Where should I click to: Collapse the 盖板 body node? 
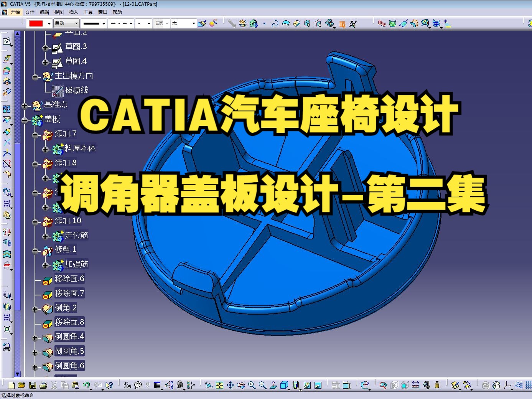pos(25,120)
